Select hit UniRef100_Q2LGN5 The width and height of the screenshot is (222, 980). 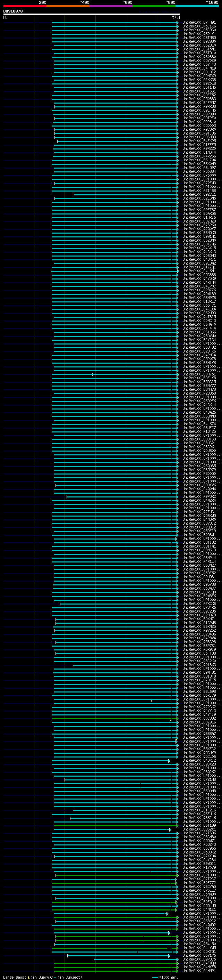click(x=199, y=199)
